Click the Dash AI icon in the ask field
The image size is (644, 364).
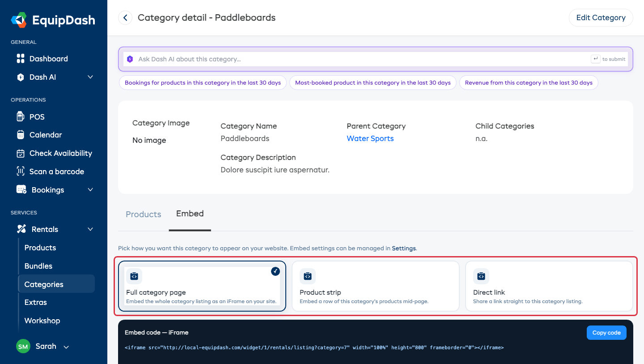(x=130, y=59)
